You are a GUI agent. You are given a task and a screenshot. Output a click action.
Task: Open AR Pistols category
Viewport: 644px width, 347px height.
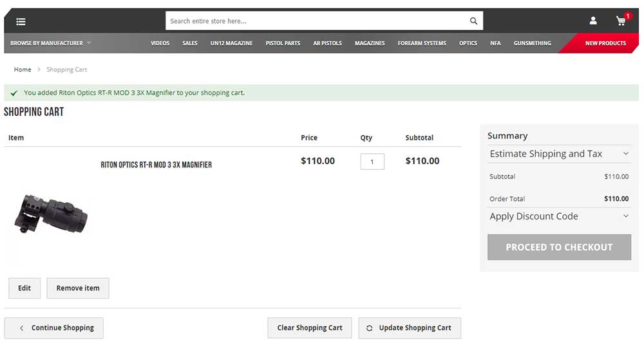pos(327,43)
